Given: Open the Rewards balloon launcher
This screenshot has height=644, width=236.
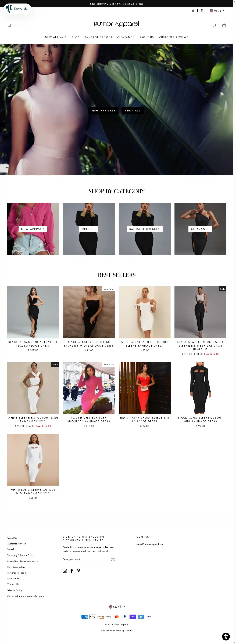Looking at the screenshot, I should [x=17, y=9].
